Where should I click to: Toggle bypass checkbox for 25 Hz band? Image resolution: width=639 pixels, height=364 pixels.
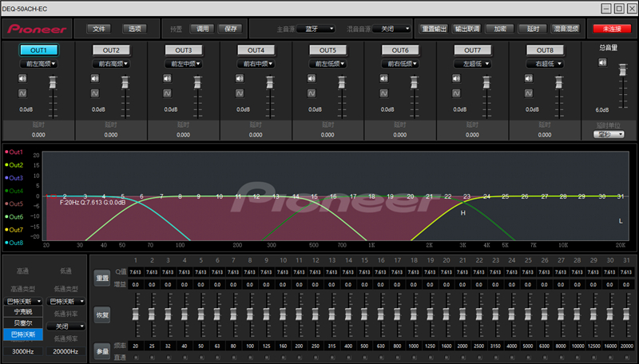coord(152,358)
